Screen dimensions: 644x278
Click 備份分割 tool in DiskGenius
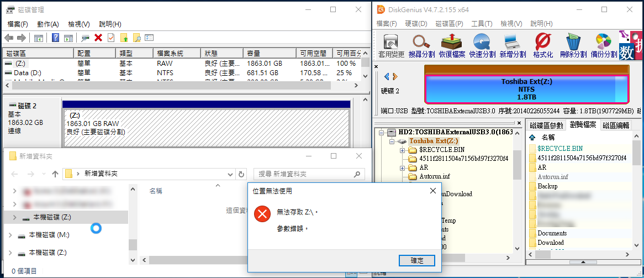[604, 46]
